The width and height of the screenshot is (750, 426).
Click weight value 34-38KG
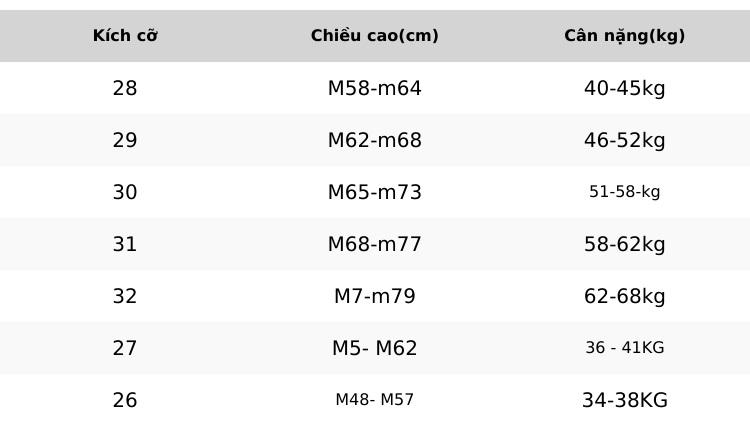(x=624, y=400)
